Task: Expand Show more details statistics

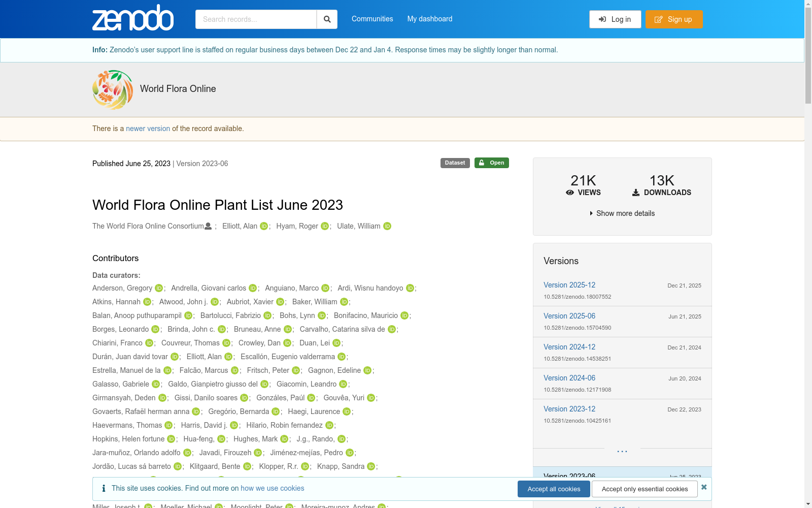Action: pos(622,213)
